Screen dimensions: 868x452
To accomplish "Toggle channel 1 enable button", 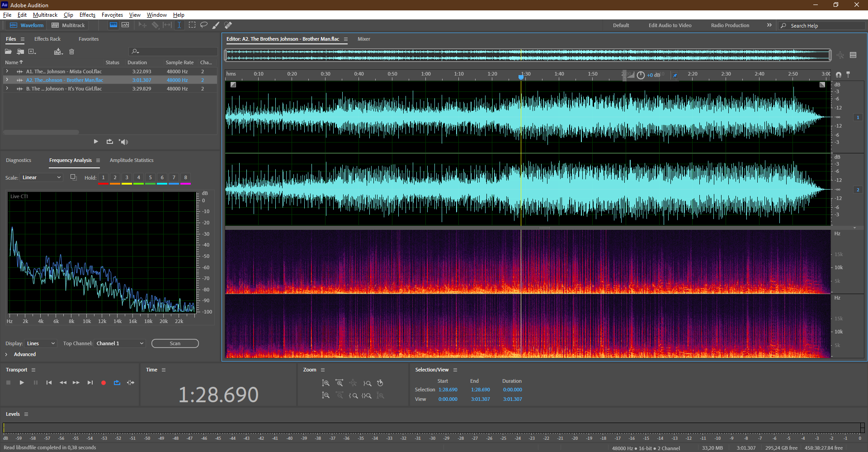I will point(858,117).
